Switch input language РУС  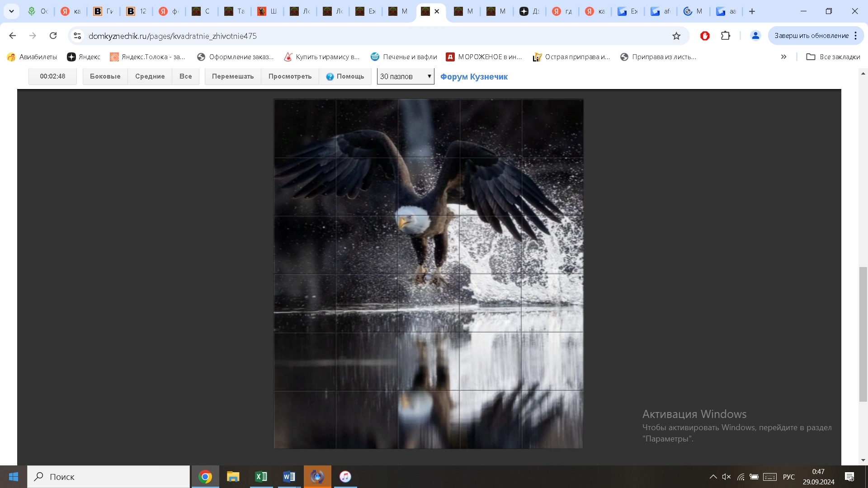click(789, 477)
